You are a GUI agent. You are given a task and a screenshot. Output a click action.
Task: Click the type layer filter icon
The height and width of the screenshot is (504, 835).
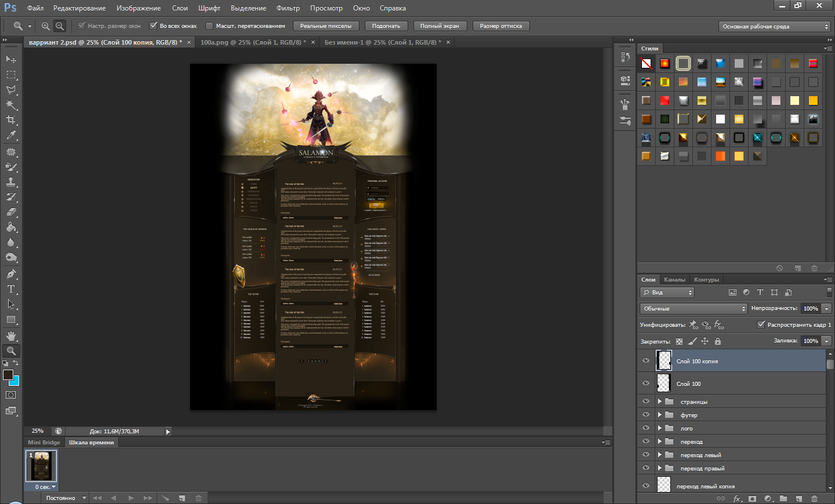coord(760,293)
